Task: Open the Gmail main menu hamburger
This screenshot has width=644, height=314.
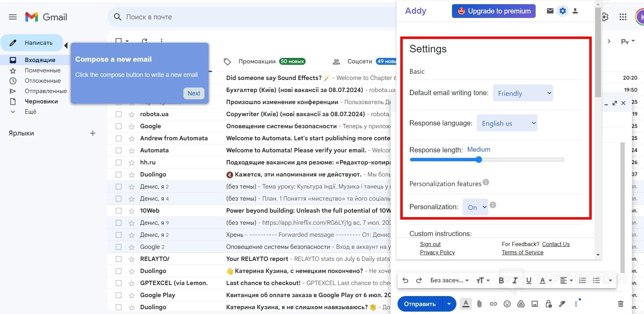Action: click(x=13, y=17)
